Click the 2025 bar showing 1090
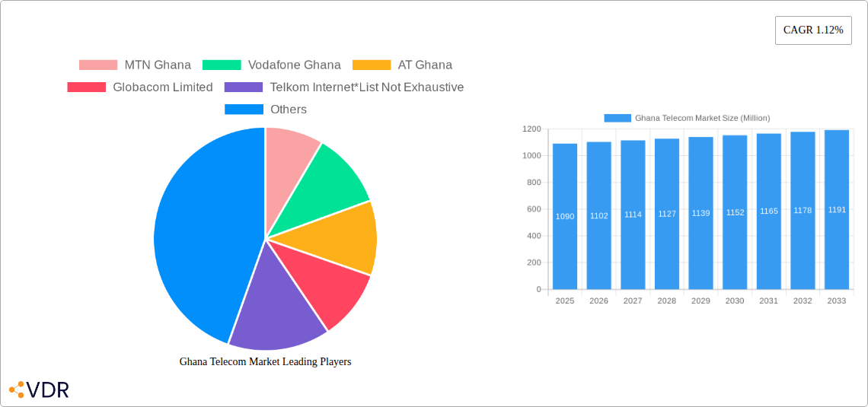 click(565, 216)
